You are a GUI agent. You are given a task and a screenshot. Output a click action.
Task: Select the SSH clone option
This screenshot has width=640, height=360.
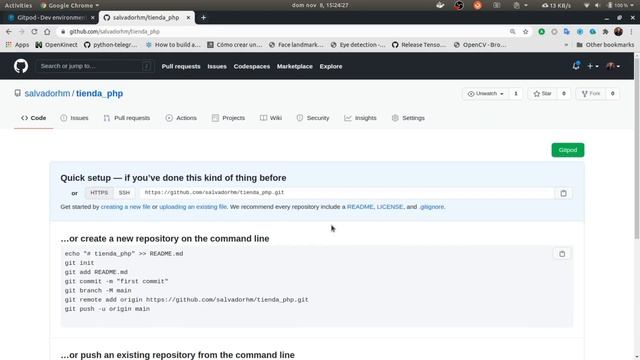124,193
